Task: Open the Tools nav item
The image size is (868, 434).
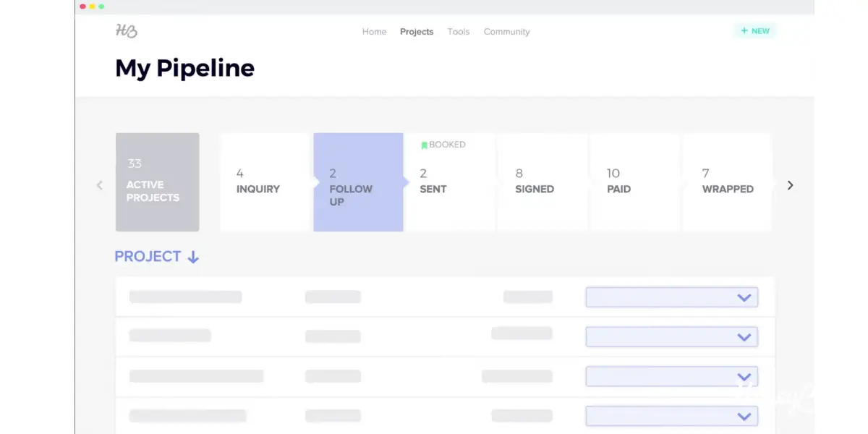Action: tap(459, 32)
